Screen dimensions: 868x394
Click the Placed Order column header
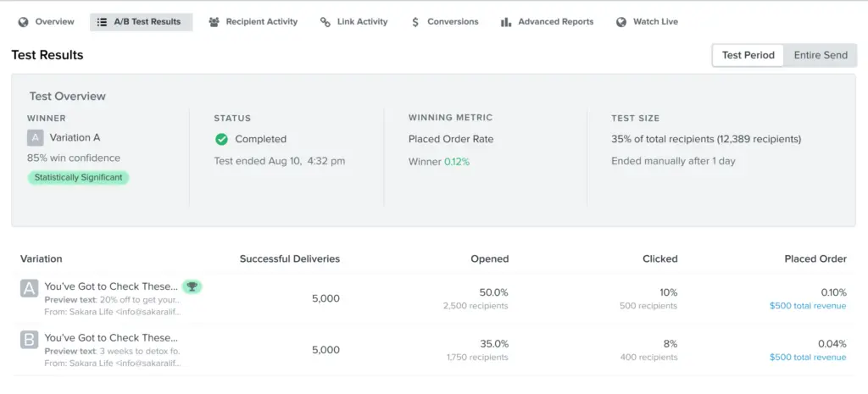815,258
